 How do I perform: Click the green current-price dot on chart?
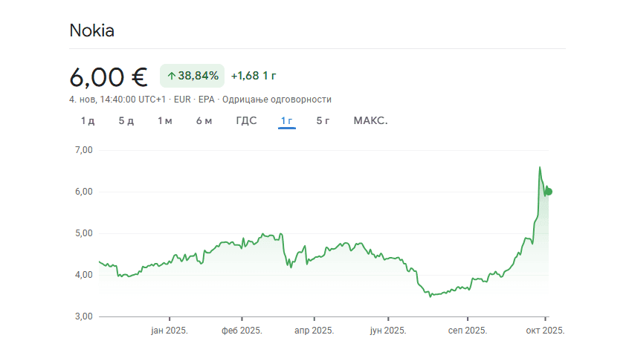pyautogui.click(x=549, y=192)
